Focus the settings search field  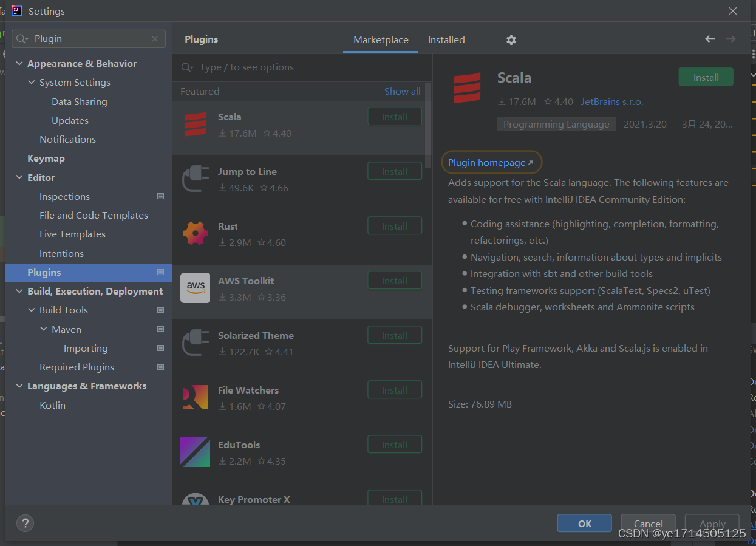point(88,39)
